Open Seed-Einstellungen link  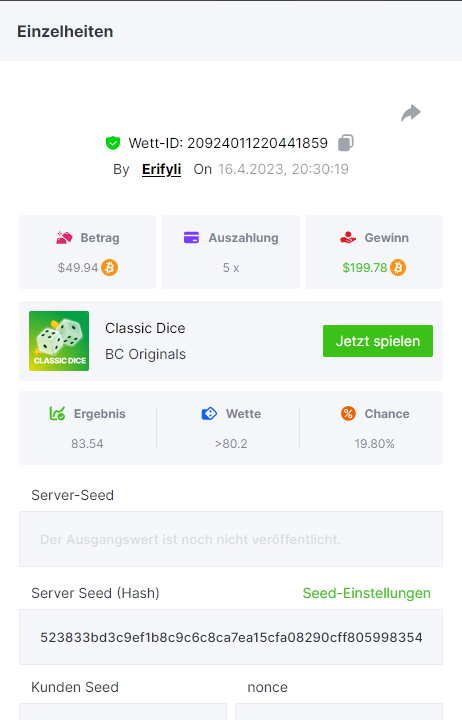[x=366, y=593]
